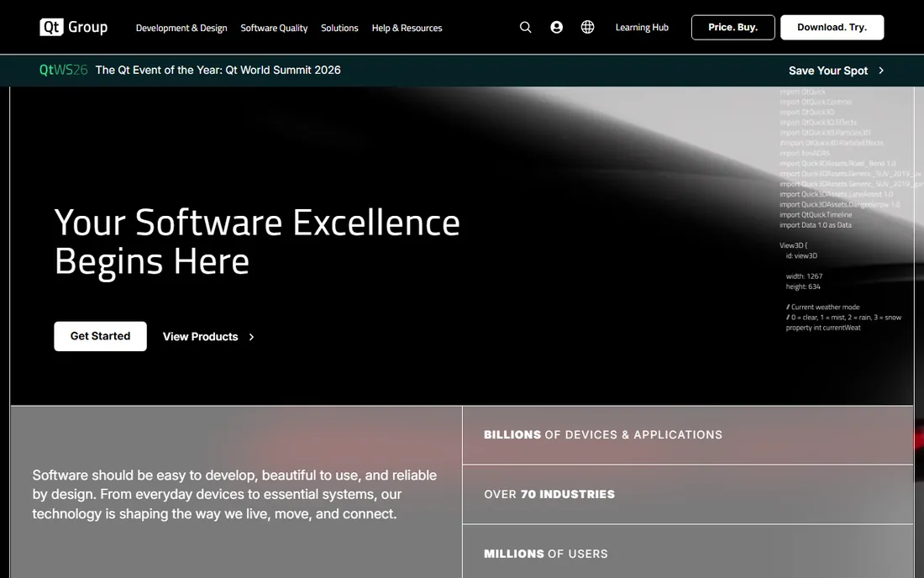Click the Download. Try. button

(x=832, y=27)
